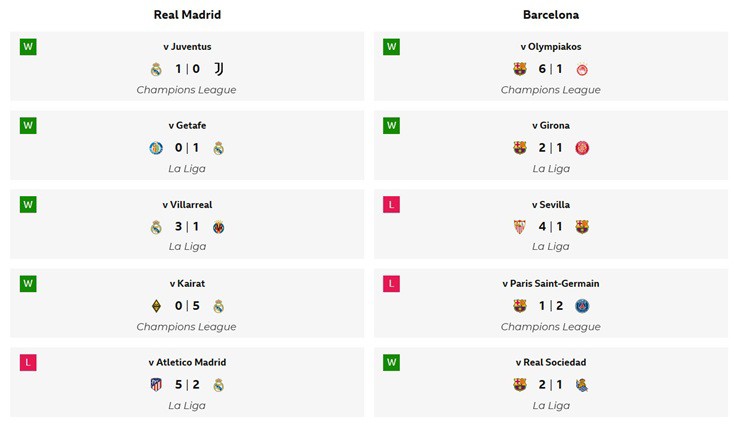Click the Villarreal match 3 | 1 score
The image size is (740, 424).
[187, 227]
